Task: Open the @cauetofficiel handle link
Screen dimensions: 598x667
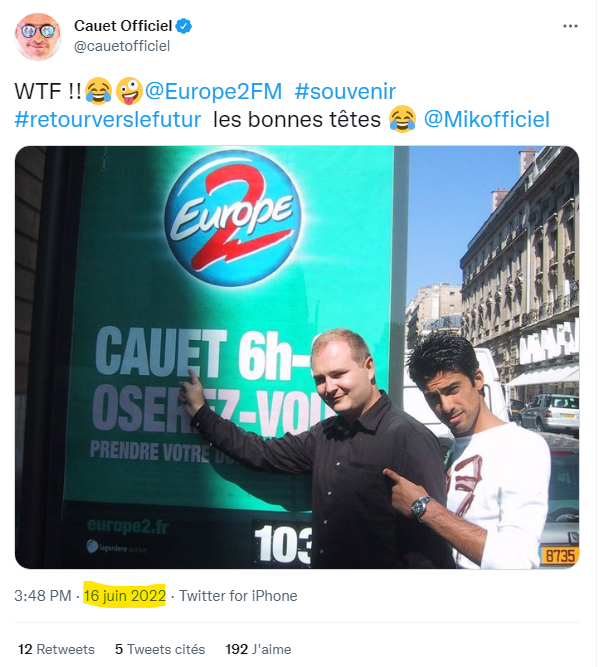Action: [x=122, y=46]
